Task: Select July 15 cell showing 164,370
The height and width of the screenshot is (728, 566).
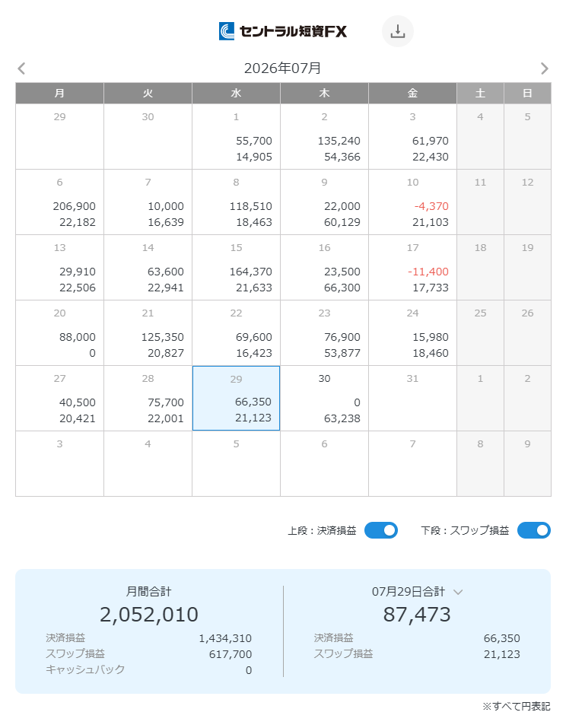Action: (x=237, y=268)
